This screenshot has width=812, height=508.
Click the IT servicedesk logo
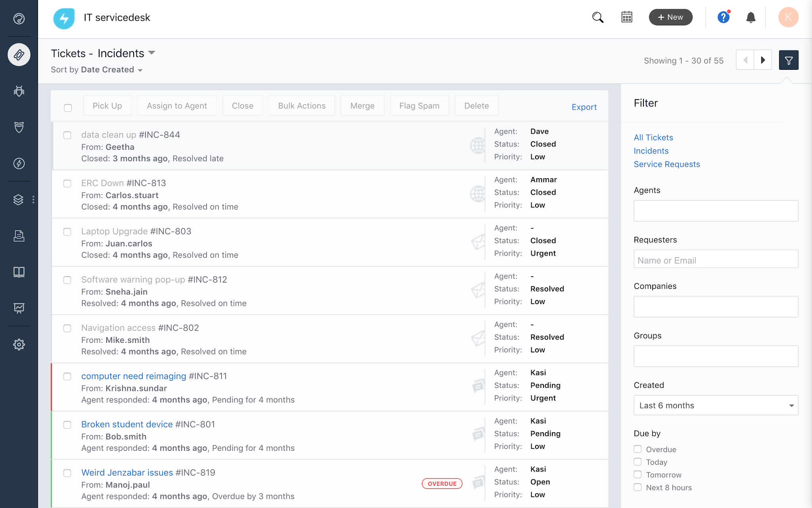coord(64,18)
